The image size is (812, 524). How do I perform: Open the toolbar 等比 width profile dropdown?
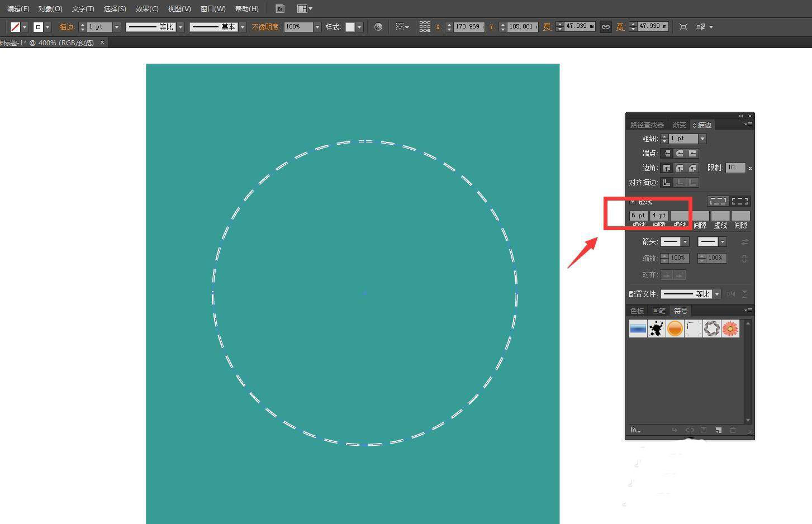pos(181,27)
